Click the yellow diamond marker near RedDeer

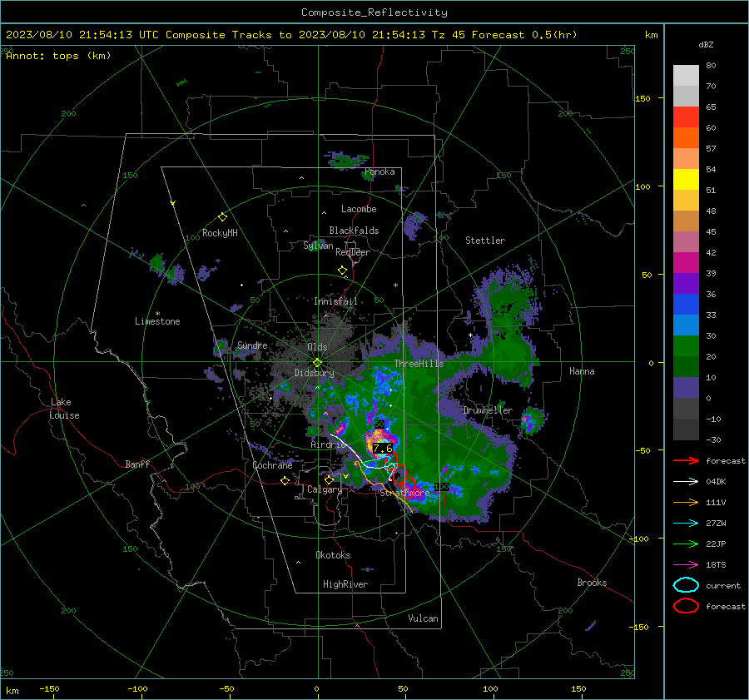[342, 271]
